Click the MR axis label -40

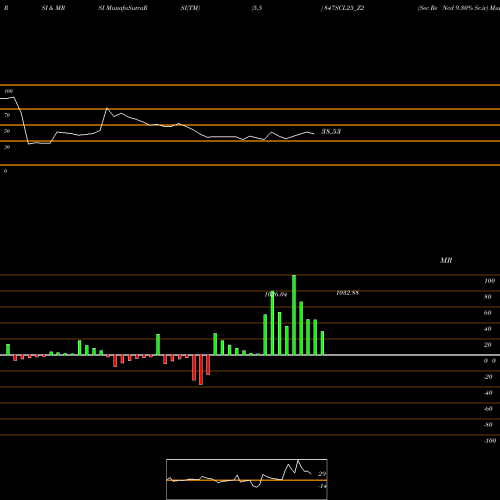point(488,393)
